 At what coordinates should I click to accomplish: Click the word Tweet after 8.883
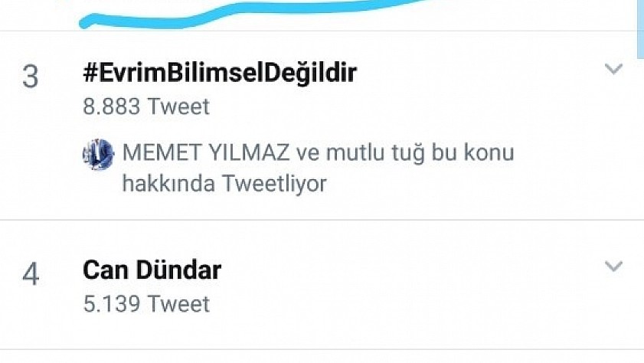pos(178,106)
